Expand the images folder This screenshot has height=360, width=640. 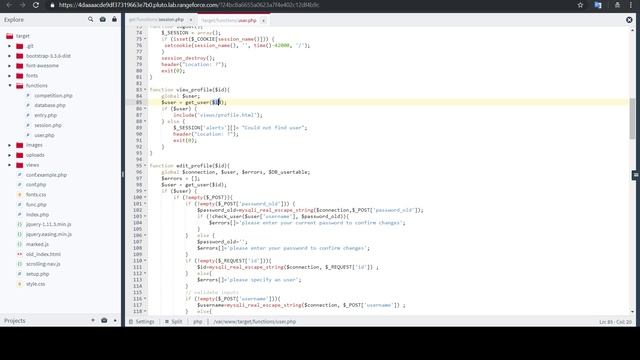pos(10,145)
